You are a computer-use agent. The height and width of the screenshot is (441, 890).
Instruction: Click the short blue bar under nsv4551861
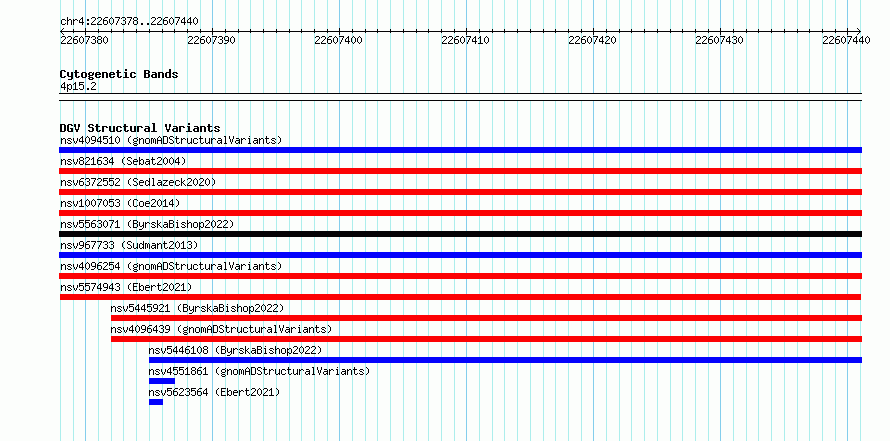162,381
